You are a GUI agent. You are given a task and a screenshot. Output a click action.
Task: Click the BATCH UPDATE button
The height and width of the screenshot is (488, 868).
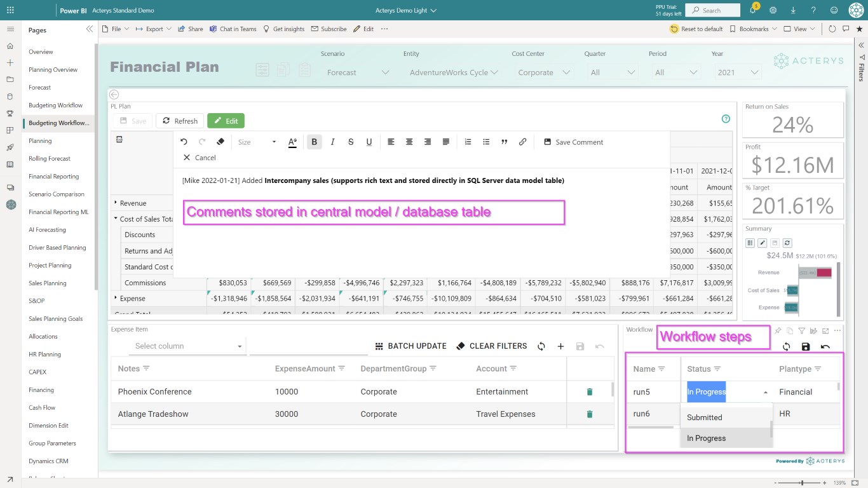pyautogui.click(x=410, y=346)
